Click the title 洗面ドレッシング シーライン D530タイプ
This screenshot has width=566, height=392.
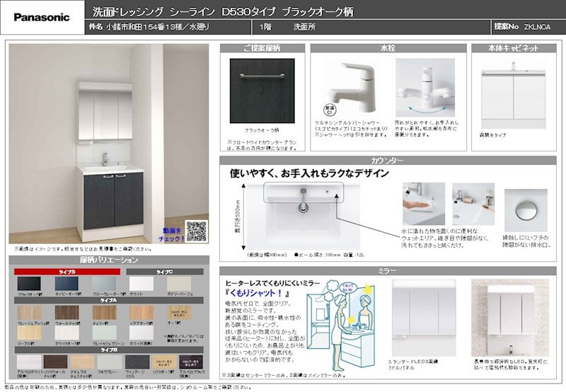point(184,12)
